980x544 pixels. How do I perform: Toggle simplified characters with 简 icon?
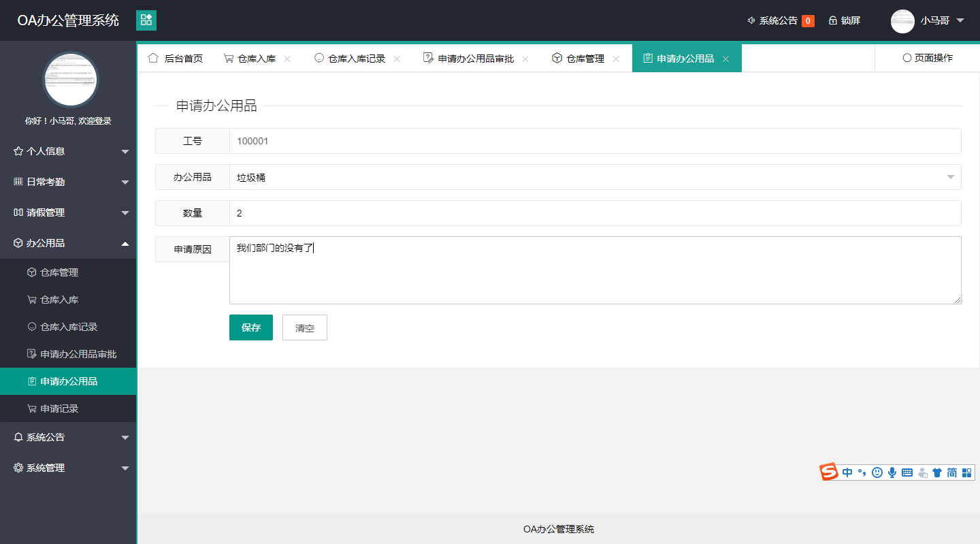(x=951, y=472)
